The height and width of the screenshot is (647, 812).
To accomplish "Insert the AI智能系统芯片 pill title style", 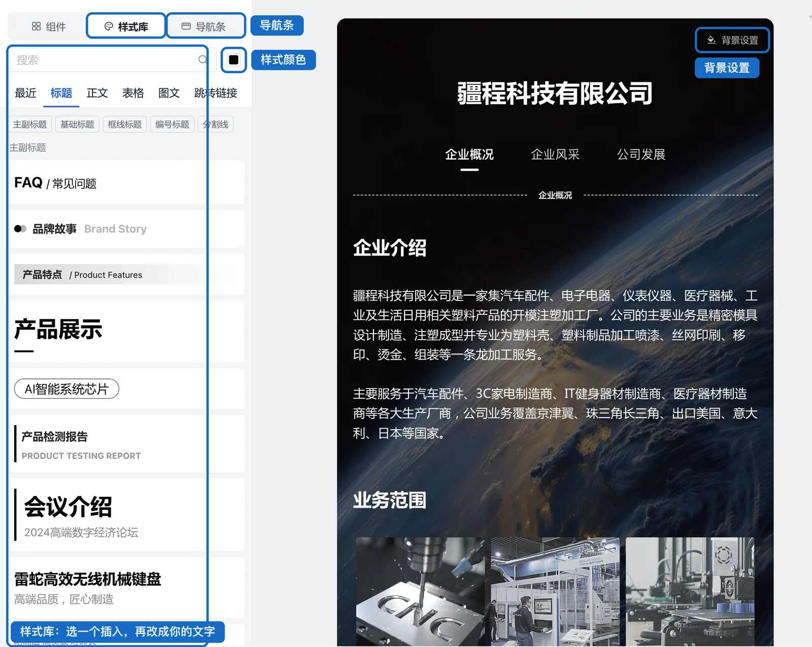I will pos(126,389).
